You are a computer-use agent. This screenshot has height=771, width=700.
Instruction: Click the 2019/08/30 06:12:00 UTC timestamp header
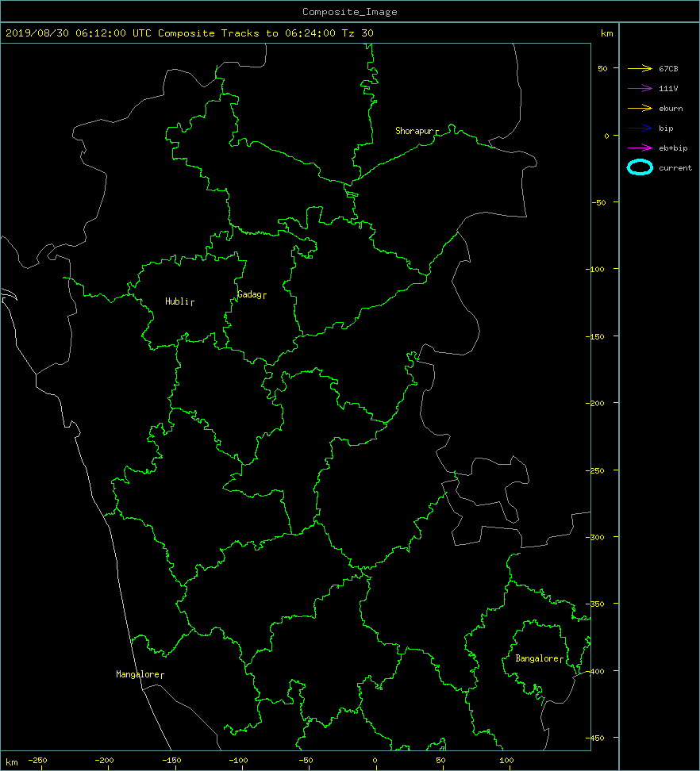pyautogui.click(x=79, y=33)
